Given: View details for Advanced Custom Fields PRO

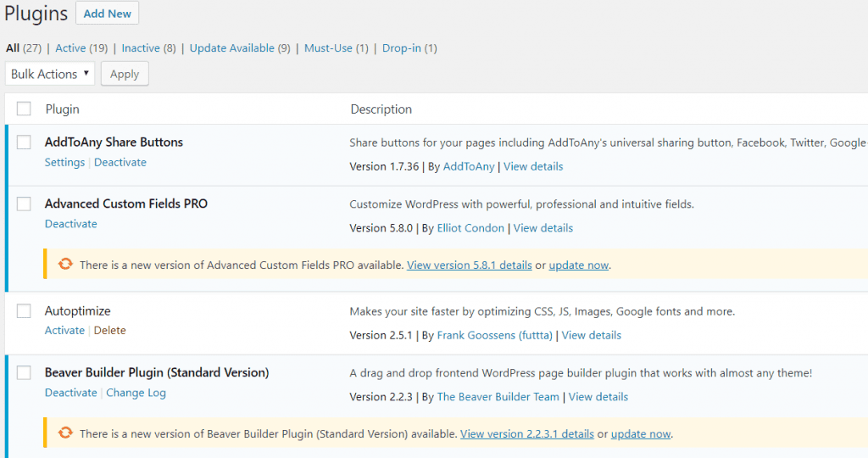Looking at the screenshot, I should (543, 228).
